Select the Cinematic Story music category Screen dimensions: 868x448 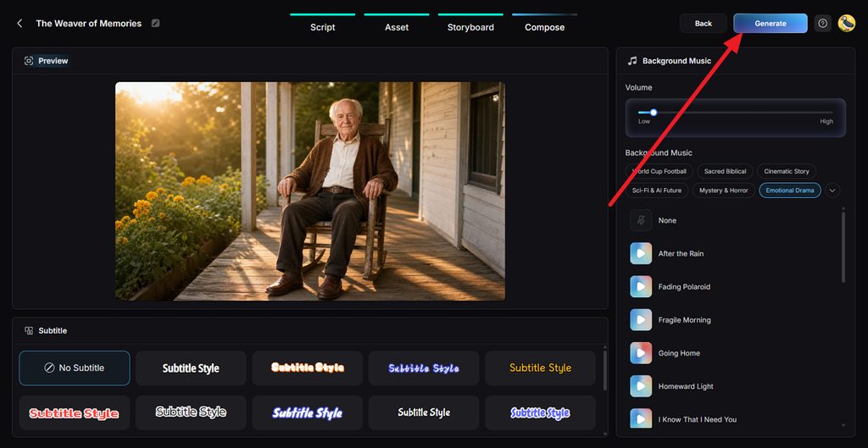(x=787, y=171)
